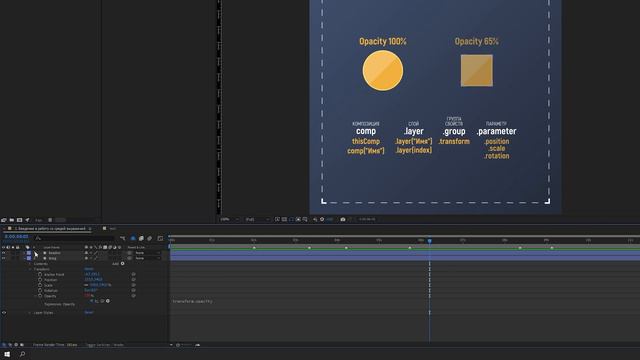Click the Layer Name column header
640x360 pixels.
(x=51, y=247)
